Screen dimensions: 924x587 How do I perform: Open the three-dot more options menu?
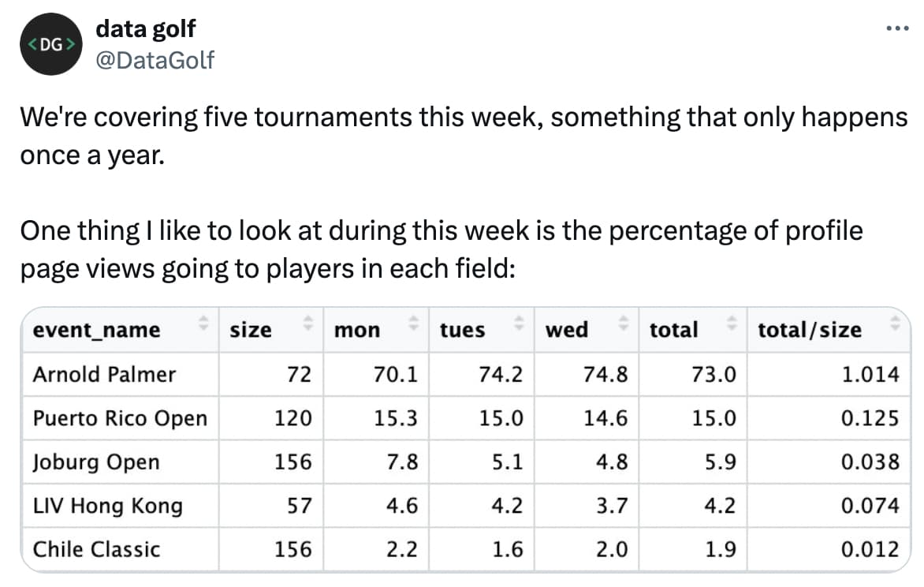(x=895, y=28)
